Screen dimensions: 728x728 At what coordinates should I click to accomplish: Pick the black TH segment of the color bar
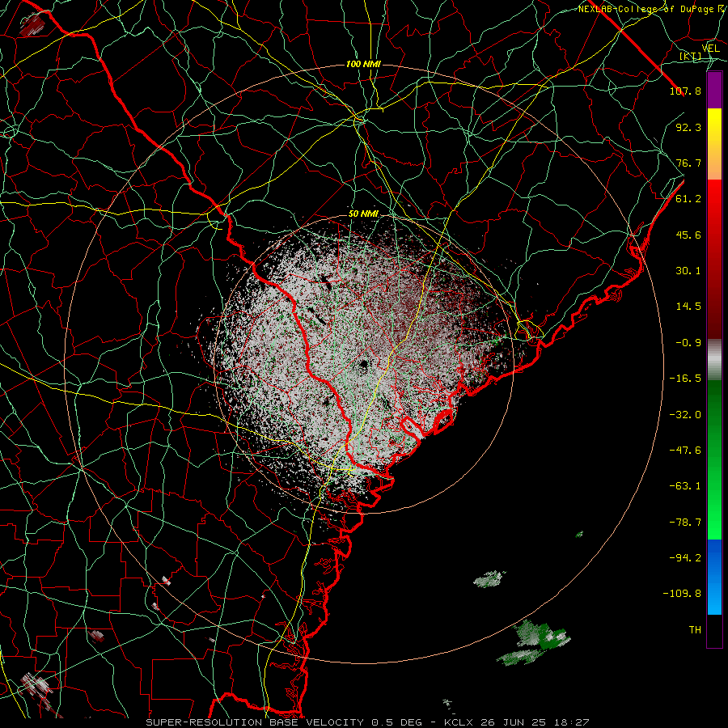tap(714, 631)
